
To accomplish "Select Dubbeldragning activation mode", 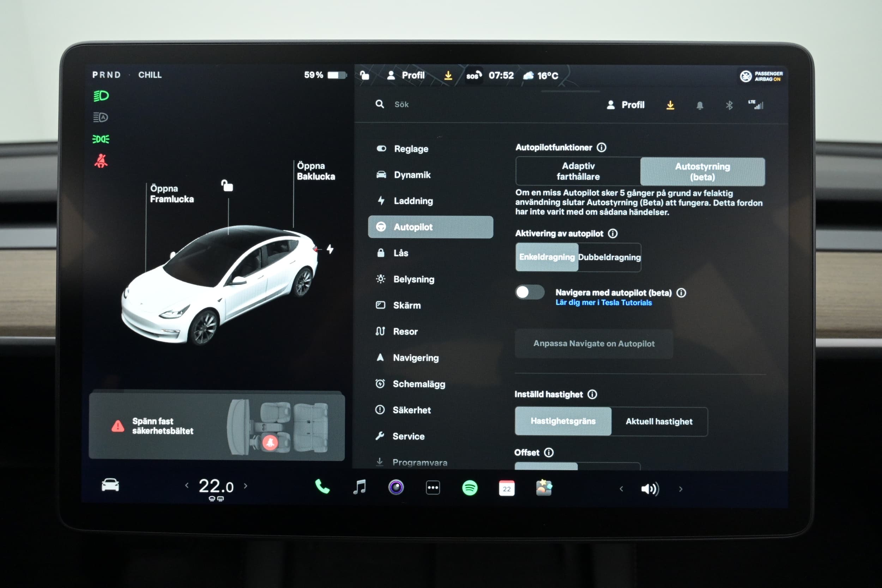I will click(609, 257).
